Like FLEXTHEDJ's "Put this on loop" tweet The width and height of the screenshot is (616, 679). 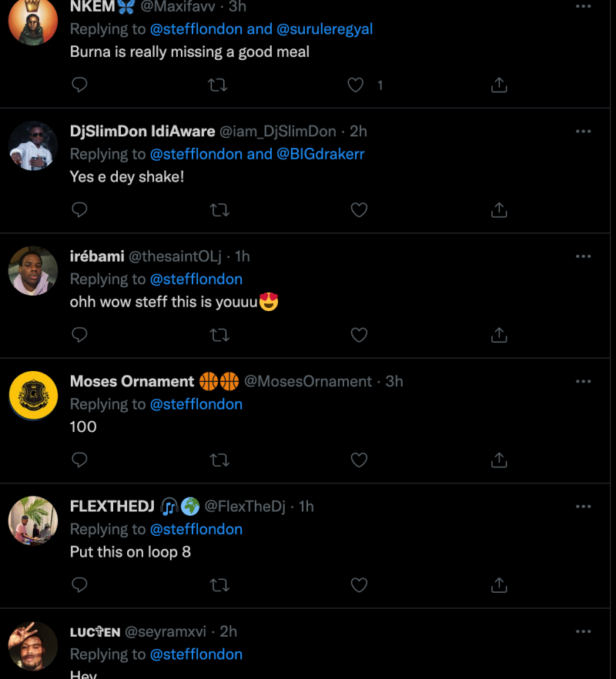tap(359, 585)
